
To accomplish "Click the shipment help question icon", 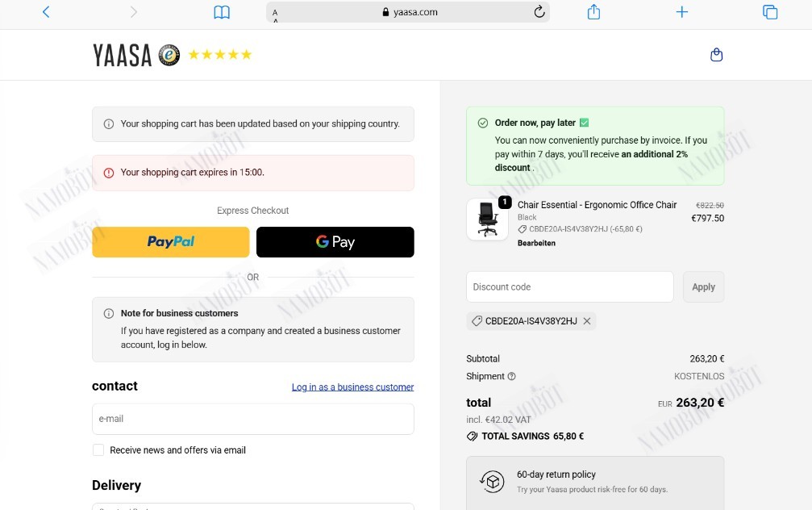I will (512, 376).
